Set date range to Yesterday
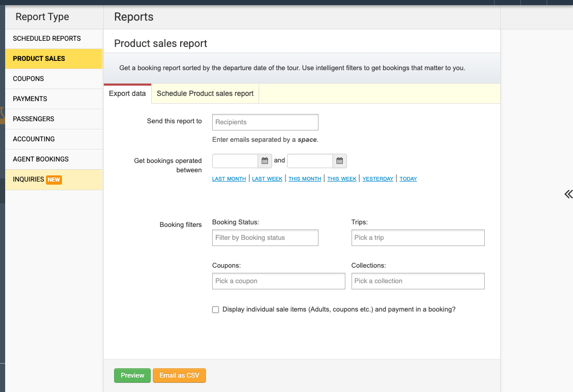This screenshot has height=392, width=573. click(378, 179)
